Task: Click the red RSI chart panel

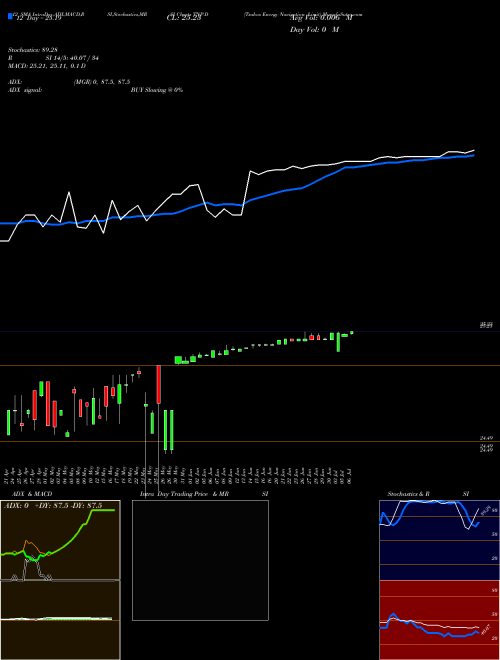Action: pos(439,620)
